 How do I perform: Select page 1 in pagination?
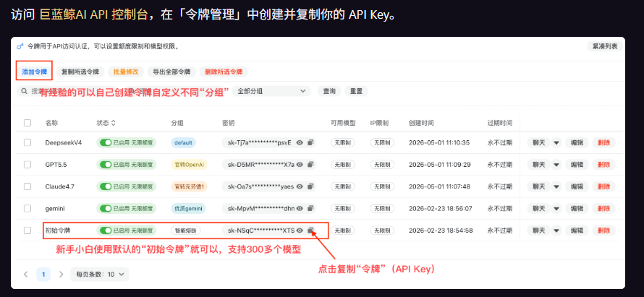[x=43, y=274]
